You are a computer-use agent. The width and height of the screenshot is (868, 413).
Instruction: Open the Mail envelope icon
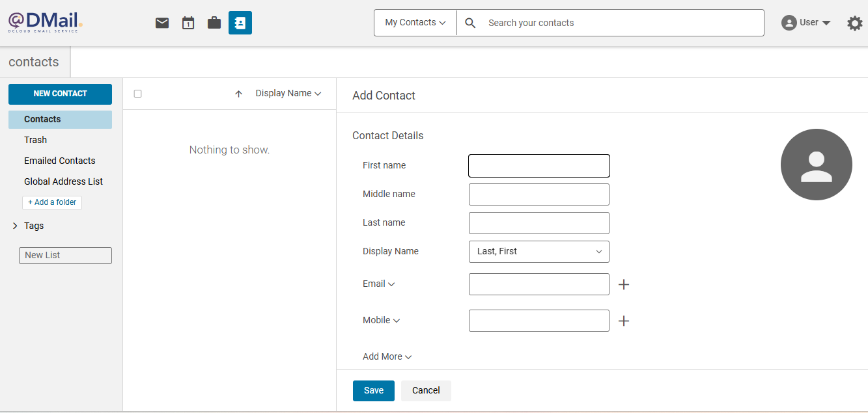coord(162,23)
